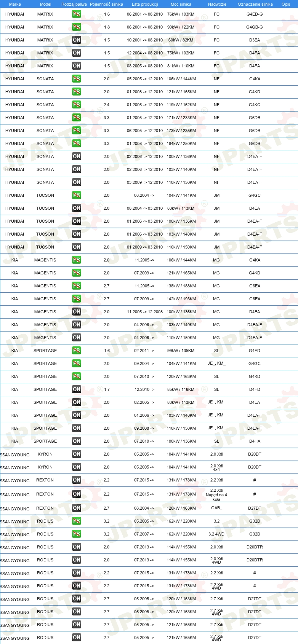This screenshot has width=298, height=644.
Task: Click production date 09.2008 ->
Action: click(144, 428)
